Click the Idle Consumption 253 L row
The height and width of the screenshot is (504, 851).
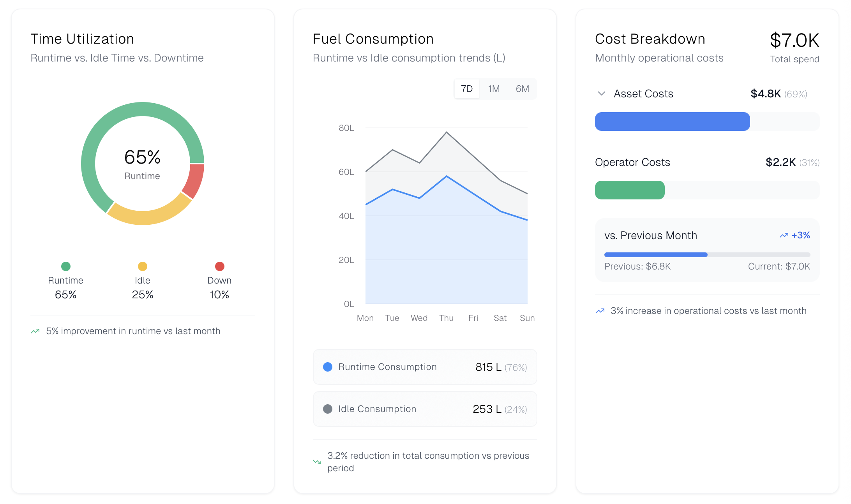[425, 409]
